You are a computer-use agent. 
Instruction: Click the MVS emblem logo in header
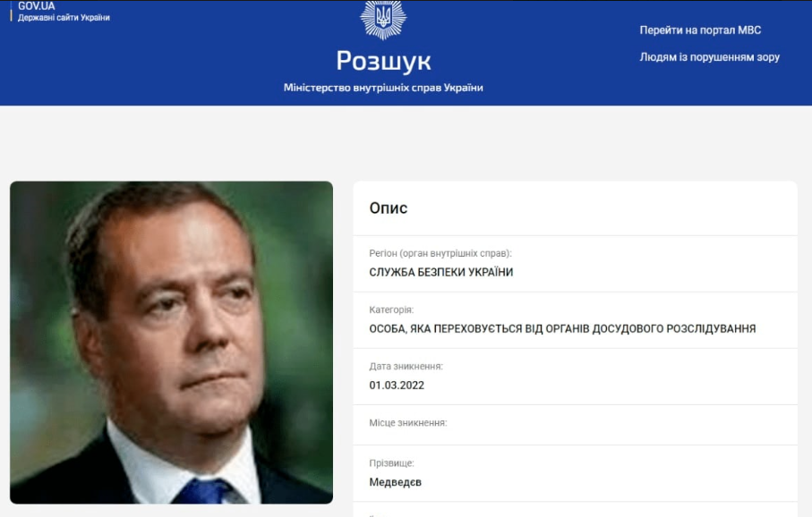pos(383,20)
